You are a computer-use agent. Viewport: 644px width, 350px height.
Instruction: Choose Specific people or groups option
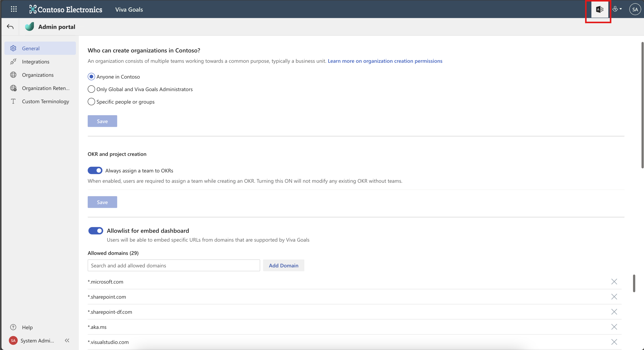point(91,102)
